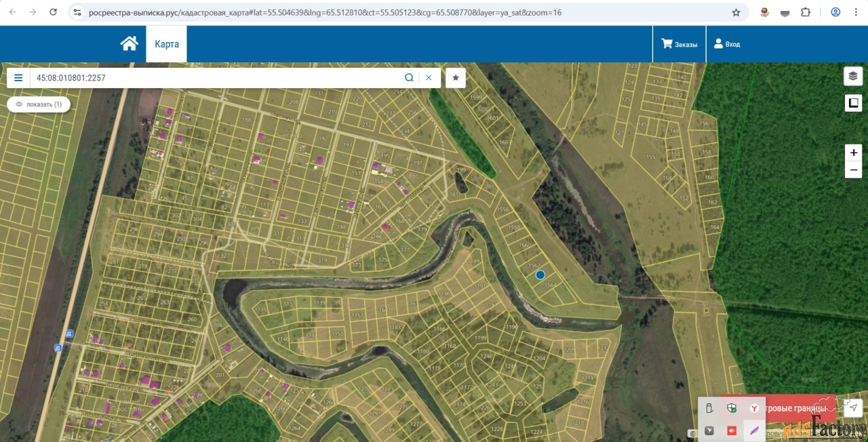
Task: Open the Заказы cart page
Action: pyautogui.click(x=679, y=44)
